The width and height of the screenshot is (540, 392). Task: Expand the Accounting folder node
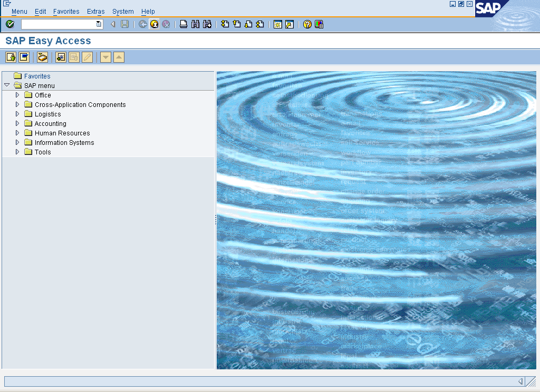(x=17, y=123)
